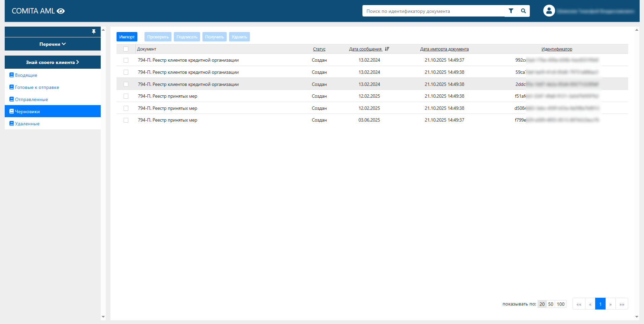Pin the sidebar with the pushpin icon
Viewport: 644px width, 324px height.
point(94,32)
